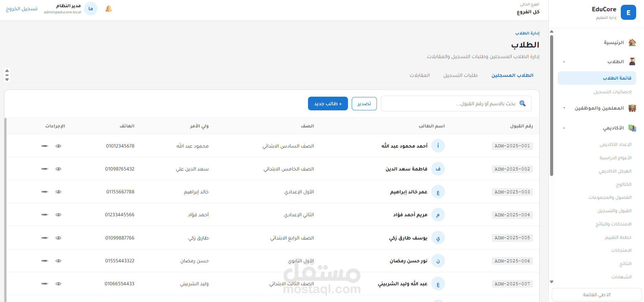Image resolution: width=644 pixels, height=302 pixels.
Task: Click the teachers icon beside المعلمين والموظفين
Action: point(632,108)
